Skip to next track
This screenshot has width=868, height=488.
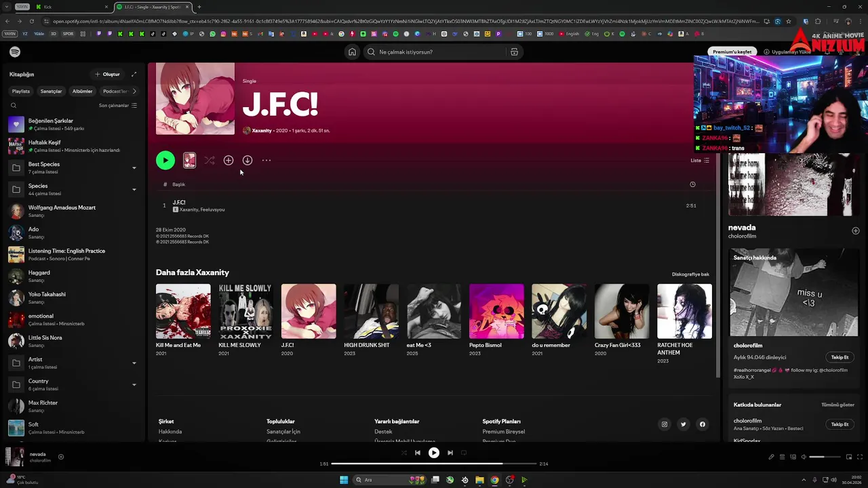[450, 453]
